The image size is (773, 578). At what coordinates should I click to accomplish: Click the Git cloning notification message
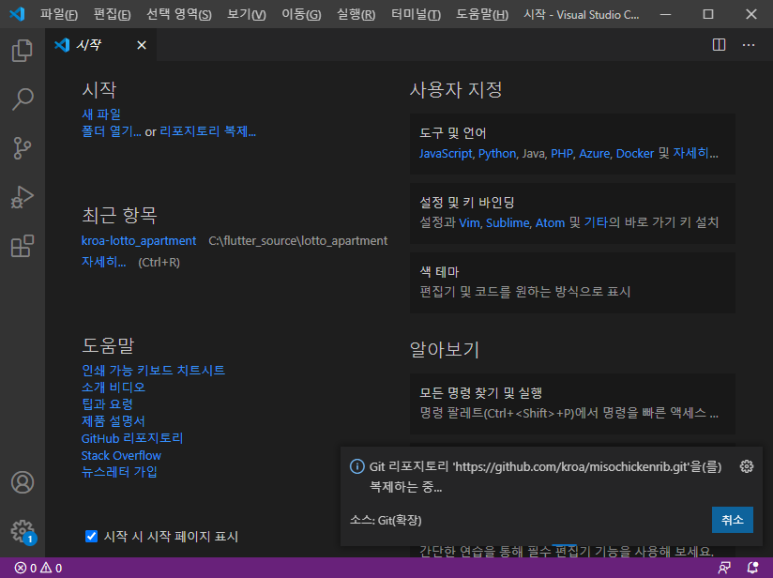545,476
